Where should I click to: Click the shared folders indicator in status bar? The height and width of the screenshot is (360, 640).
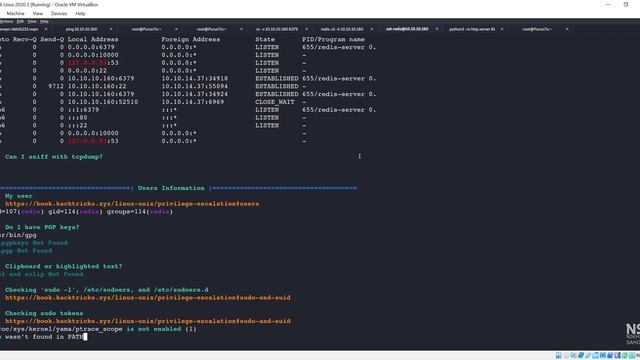pyautogui.click(x=596, y=356)
